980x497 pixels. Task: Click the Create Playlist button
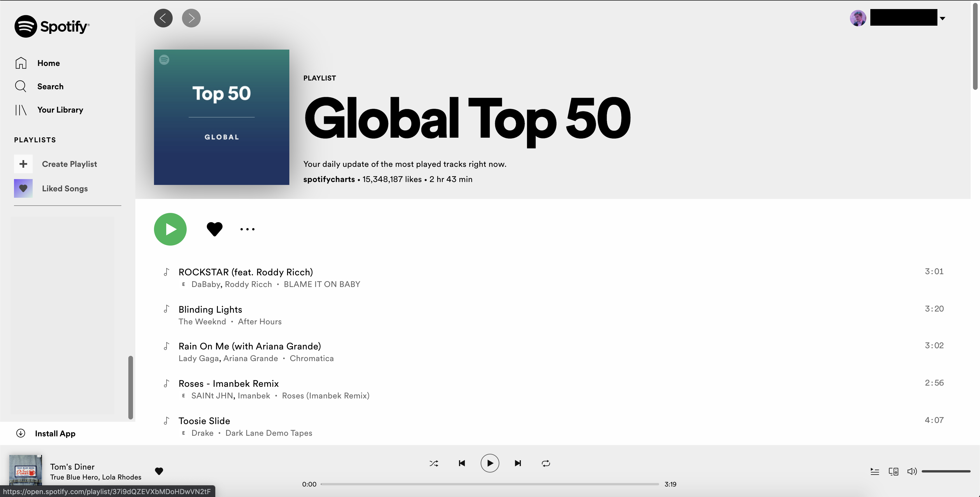69,164
